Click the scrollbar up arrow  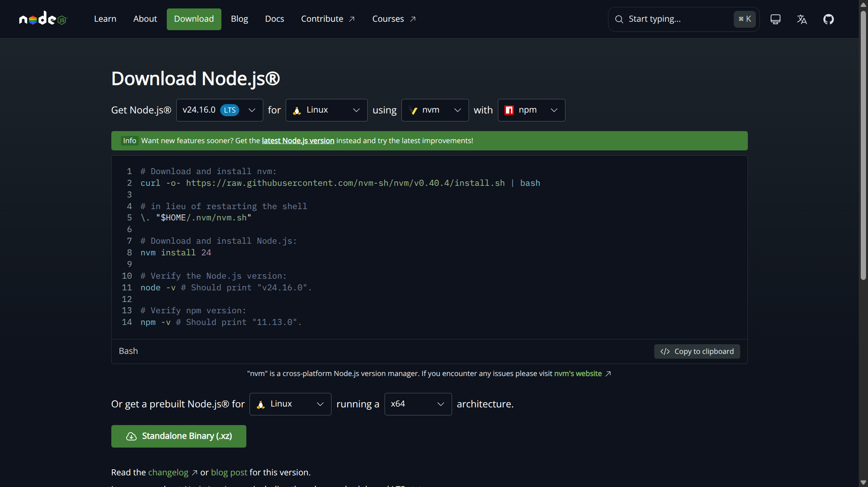(x=863, y=4)
